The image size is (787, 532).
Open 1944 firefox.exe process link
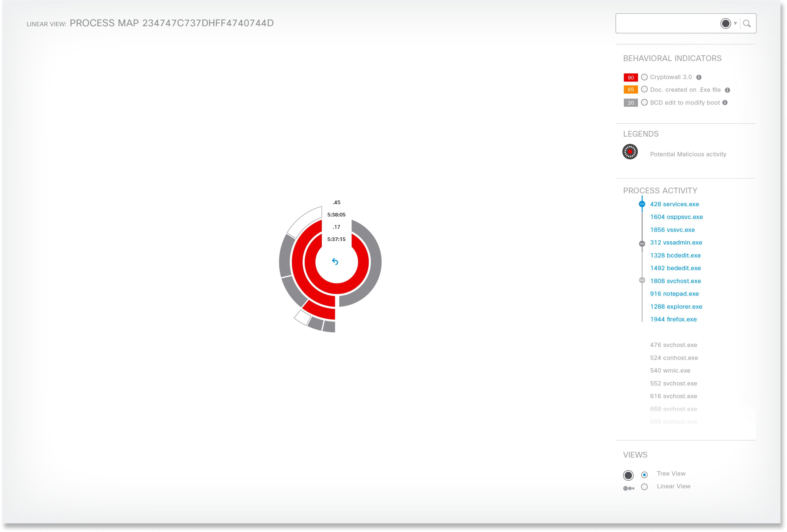[x=673, y=320]
